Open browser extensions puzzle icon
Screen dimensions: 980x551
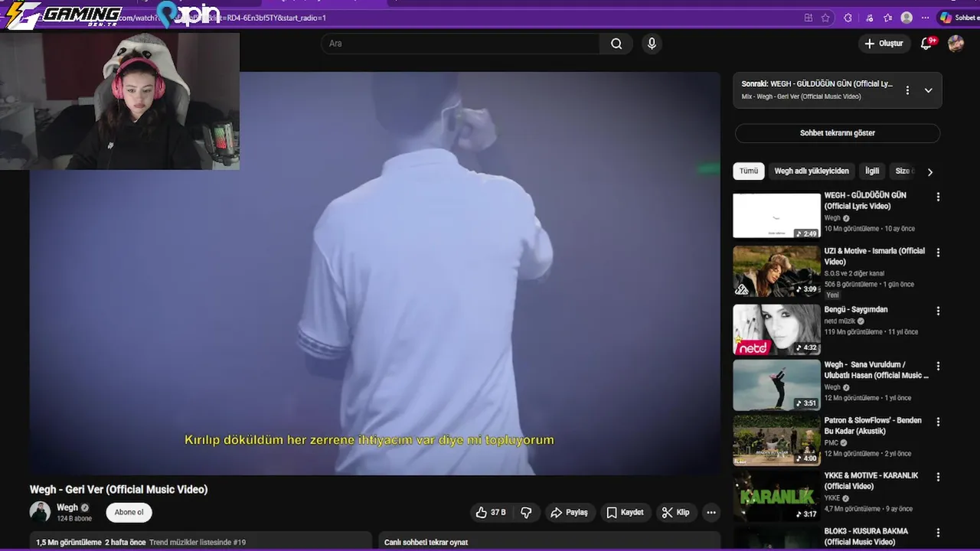848,18
